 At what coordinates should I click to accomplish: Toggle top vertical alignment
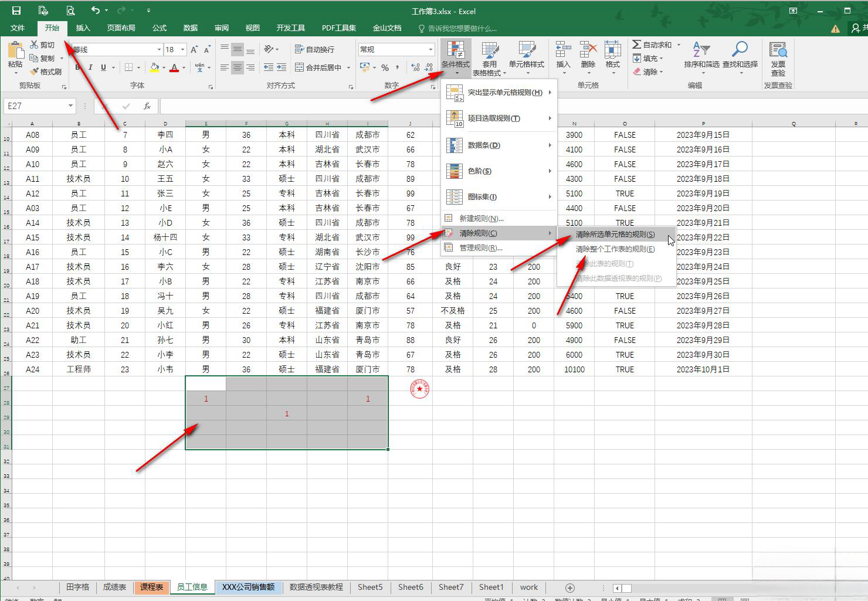coord(224,49)
